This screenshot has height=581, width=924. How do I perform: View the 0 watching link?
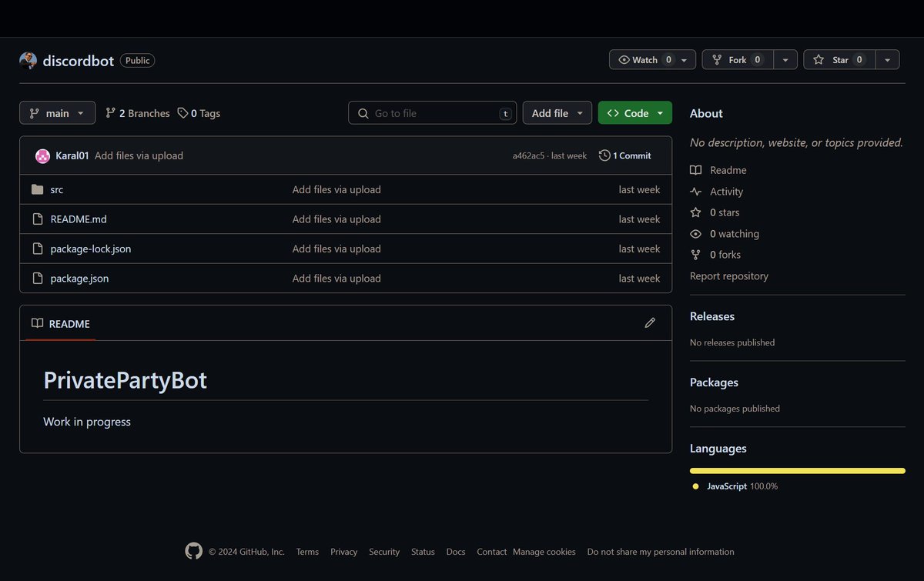click(725, 234)
